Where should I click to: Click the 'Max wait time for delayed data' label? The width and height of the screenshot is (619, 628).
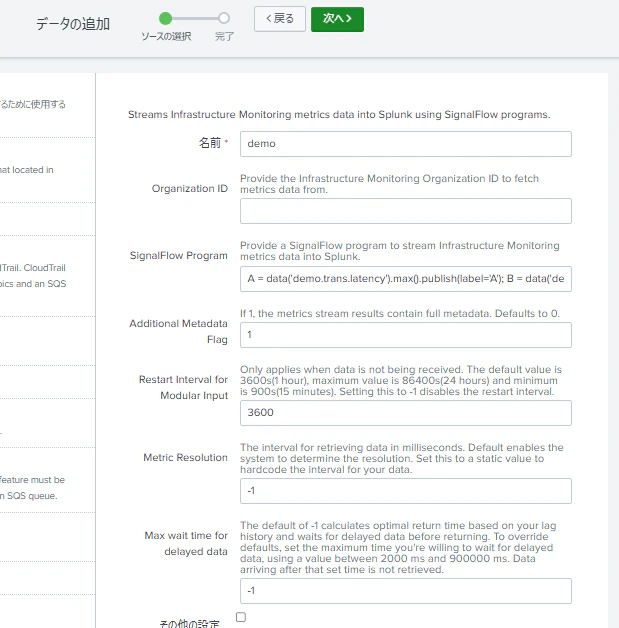point(186,543)
